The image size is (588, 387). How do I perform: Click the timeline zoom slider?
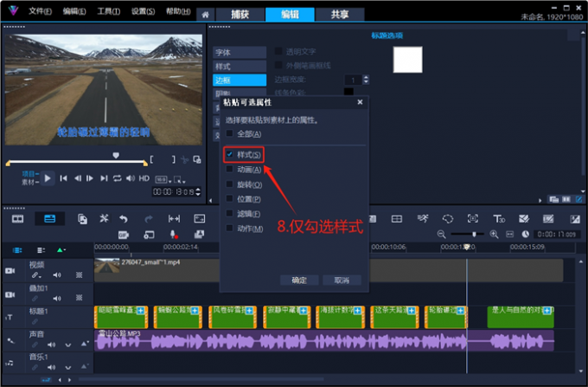tap(474, 235)
